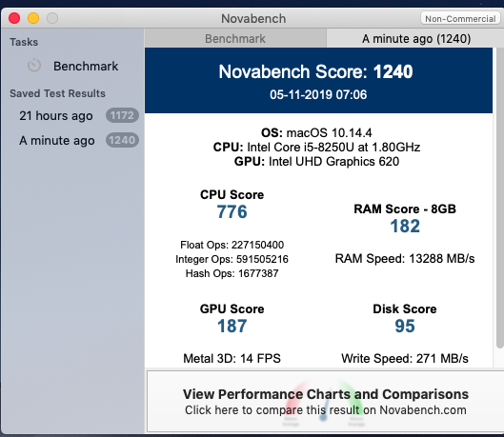Click the Disk Score label

405,308
